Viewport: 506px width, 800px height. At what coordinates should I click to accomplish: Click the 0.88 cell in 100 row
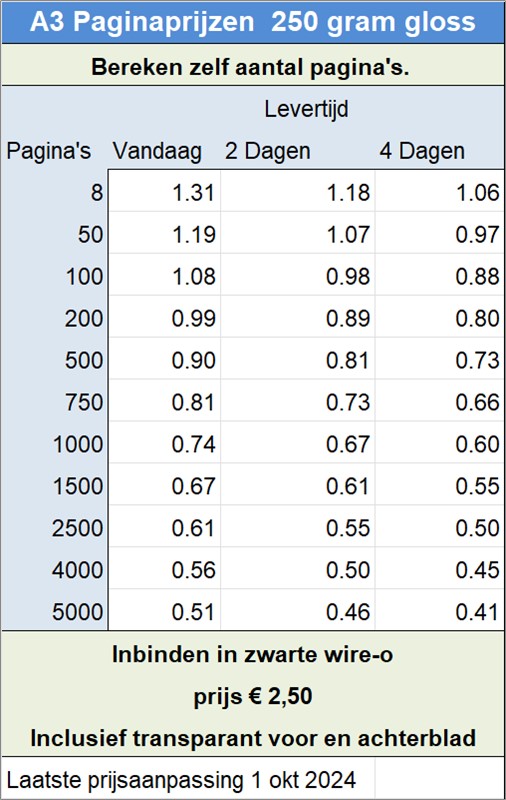point(440,277)
